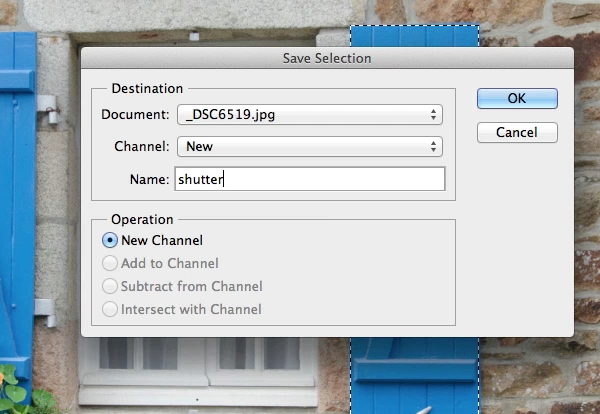The height and width of the screenshot is (414, 600).
Task: Click the Operation group heading
Action: (143, 219)
